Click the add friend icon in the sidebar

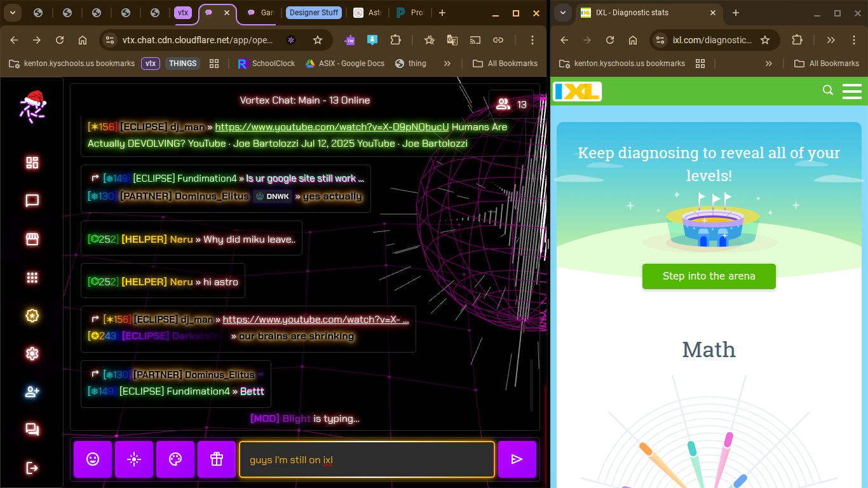coord(32,391)
